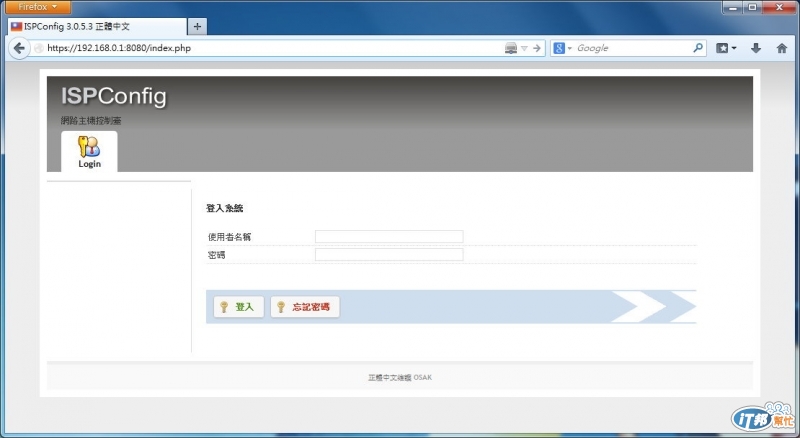Click the 登入 login button
Image resolution: width=800 pixels, height=438 pixels.
click(239, 307)
